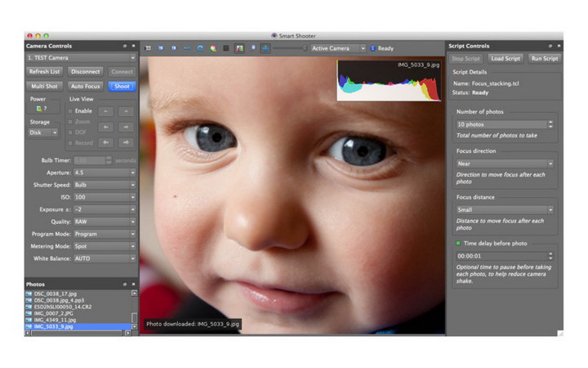Open the Active Camera dropdown
The width and height of the screenshot is (588, 368).
click(x=338, y=48)
